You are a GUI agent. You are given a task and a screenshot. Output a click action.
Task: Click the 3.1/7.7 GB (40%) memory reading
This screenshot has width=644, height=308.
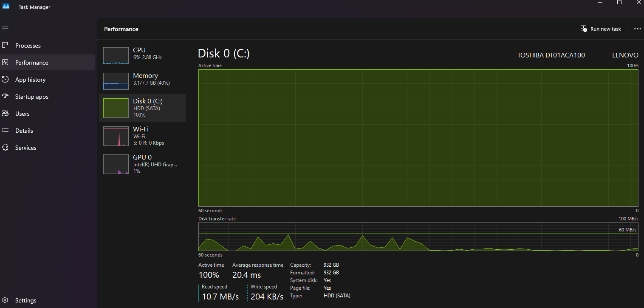pyautogui.click(x=151, y=83)
